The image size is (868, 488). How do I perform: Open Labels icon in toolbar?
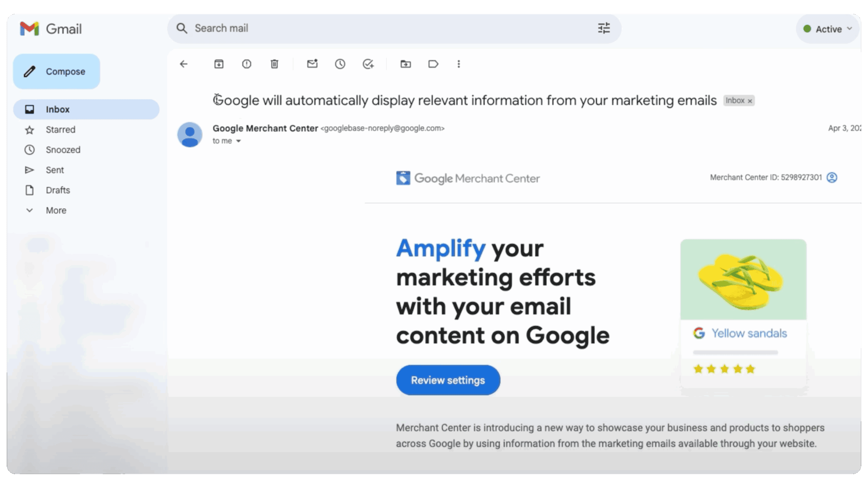[433, 64]
